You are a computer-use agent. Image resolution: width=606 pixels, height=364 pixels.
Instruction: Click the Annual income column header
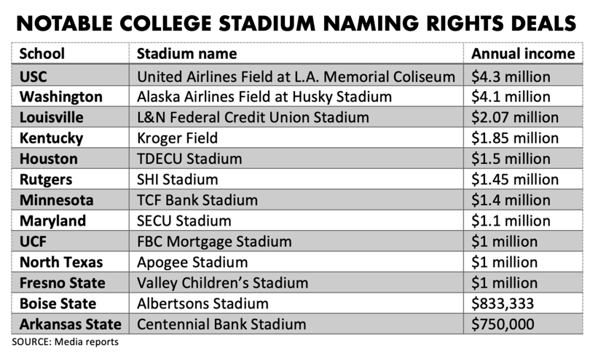pos(523,55)
